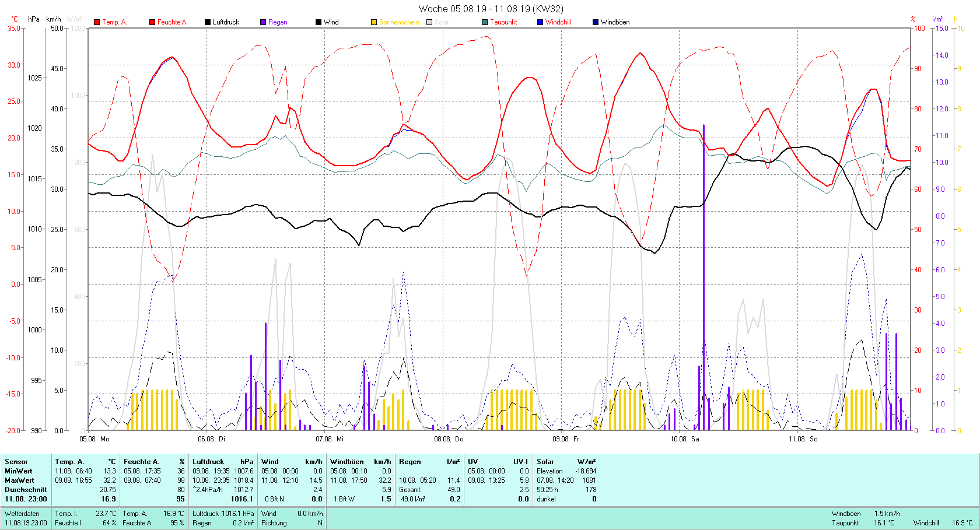Select the MinWert row label
The width and height of the screenshot is (980, 530).
19,471
